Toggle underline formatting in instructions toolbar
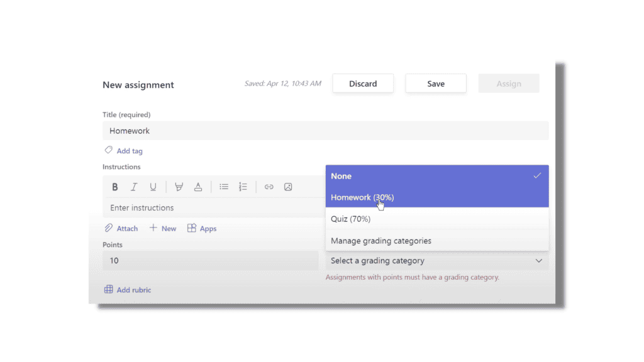The image size is (644, 362). tap(153, 187)
